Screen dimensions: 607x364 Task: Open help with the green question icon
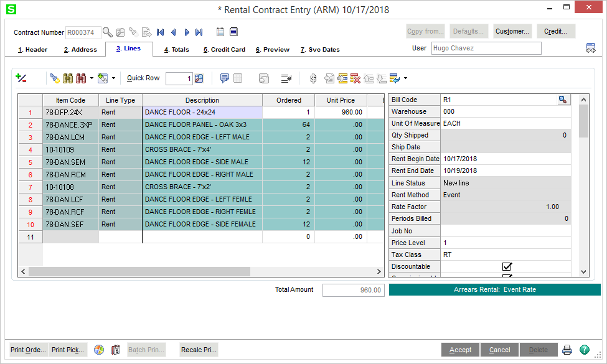[x=585, y=350]
